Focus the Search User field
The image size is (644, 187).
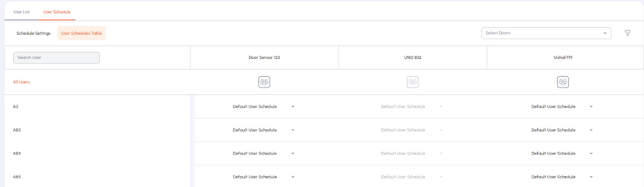(x=56, y=58)
